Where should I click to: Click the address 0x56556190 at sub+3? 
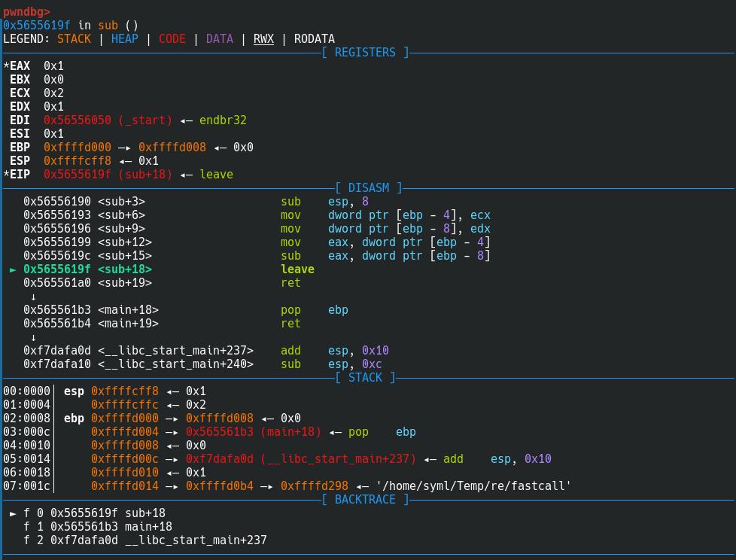pyautogui.click(x=57, y=202)
